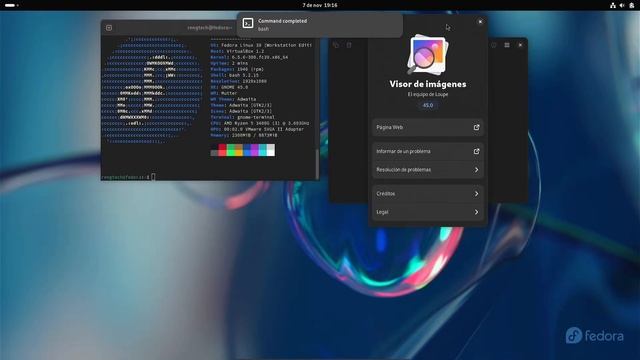The width and height of the screenshot is (640, 360).
Task: Close the Visor de imágenes about dialog
Action: (x=480, y=22)
